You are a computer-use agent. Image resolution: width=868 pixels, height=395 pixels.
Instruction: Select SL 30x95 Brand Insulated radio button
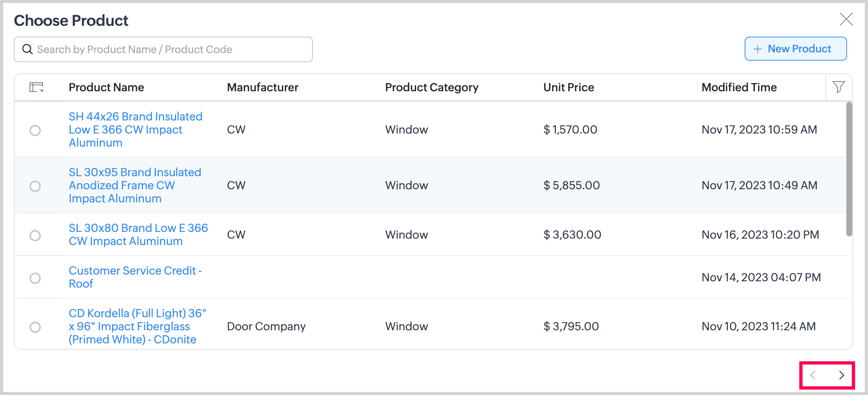tap(35, 186)
